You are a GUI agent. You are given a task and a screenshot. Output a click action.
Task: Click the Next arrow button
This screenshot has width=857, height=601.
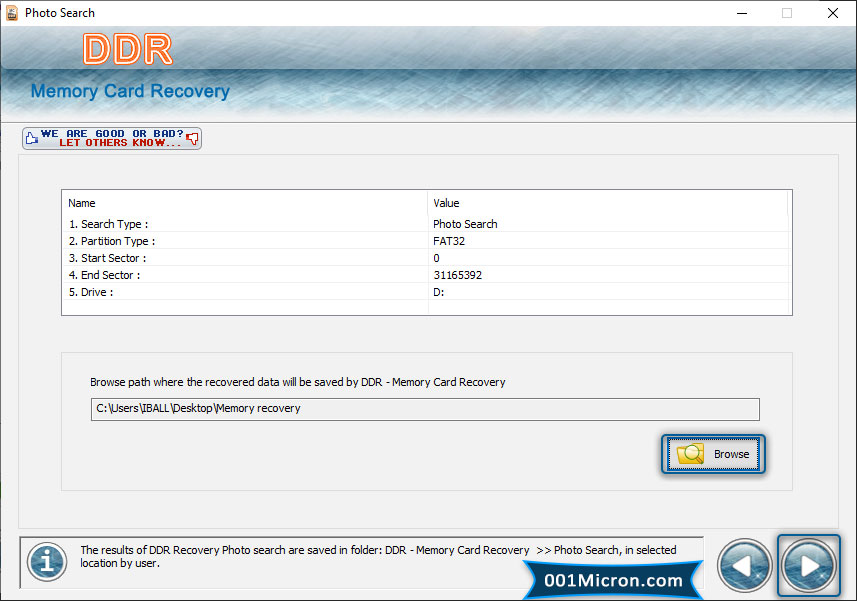click(x=809, y=566)
